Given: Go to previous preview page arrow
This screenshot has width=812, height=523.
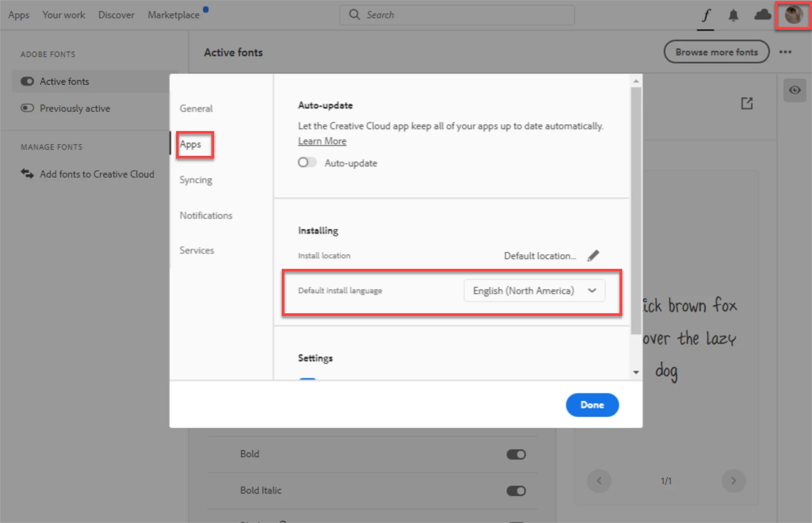Looking at the screenshot, I should (x=599, y=481).
